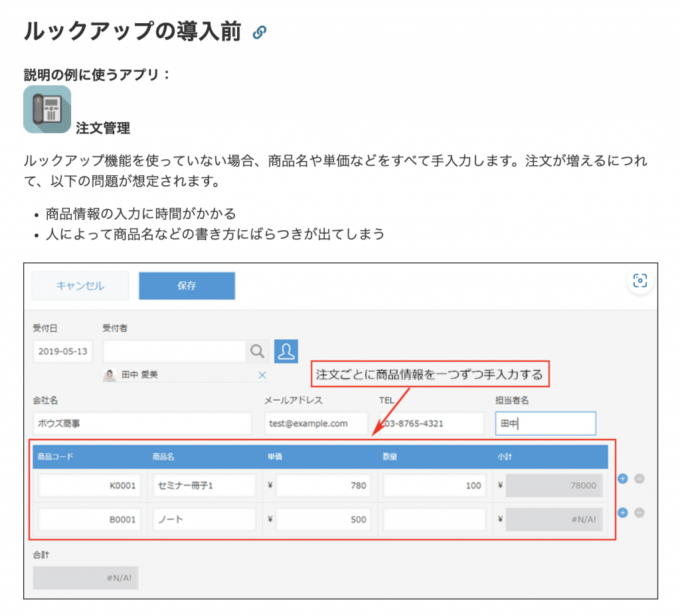Screen dimensions: 680x616
Task: Add a row with the + icon on the B0001 row
Action: (x=622, y=512)
